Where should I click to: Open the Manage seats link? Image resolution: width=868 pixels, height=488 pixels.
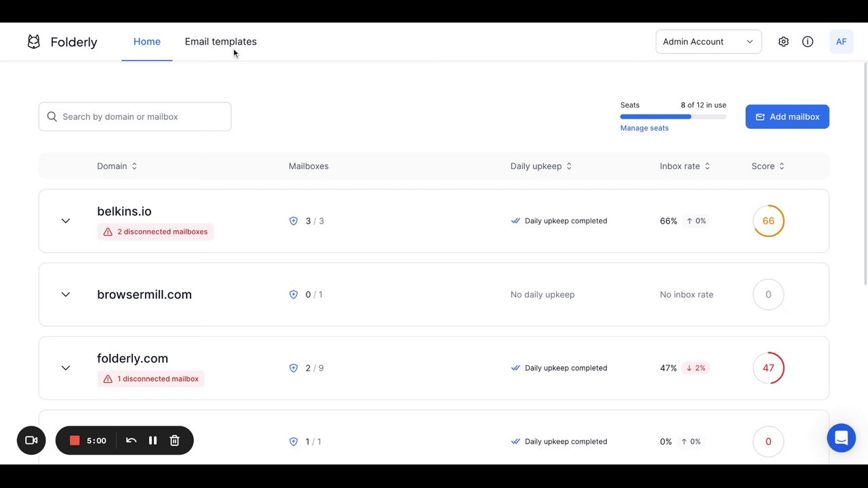coord(644,128)
